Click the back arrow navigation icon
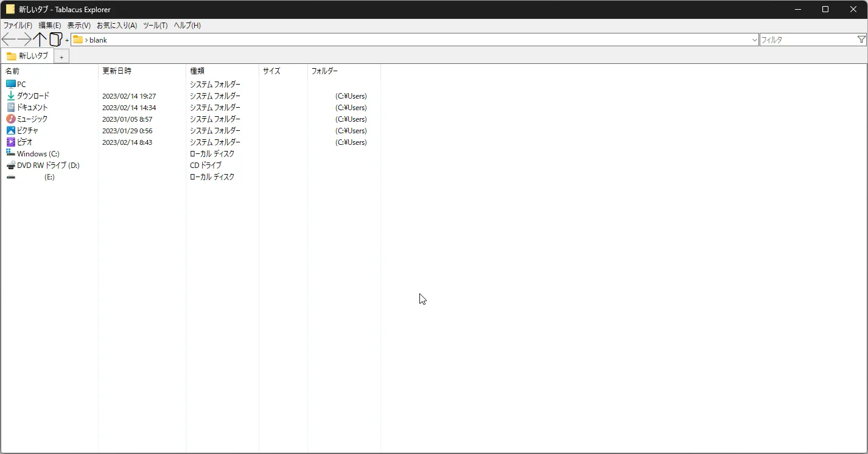This screenshot has height=454, width=868. click(9, 40)
